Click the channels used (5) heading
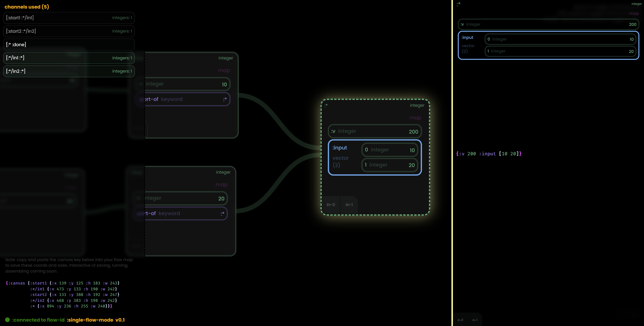The image size is (644, 326). [x=27, y=7]
